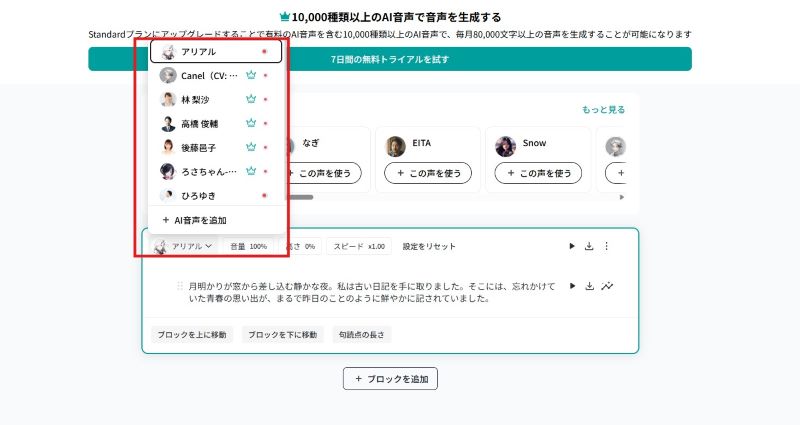Choose the ろさちゃん voice entry
The height and width of the screenshot is (425, 800).
coord(216,171)
